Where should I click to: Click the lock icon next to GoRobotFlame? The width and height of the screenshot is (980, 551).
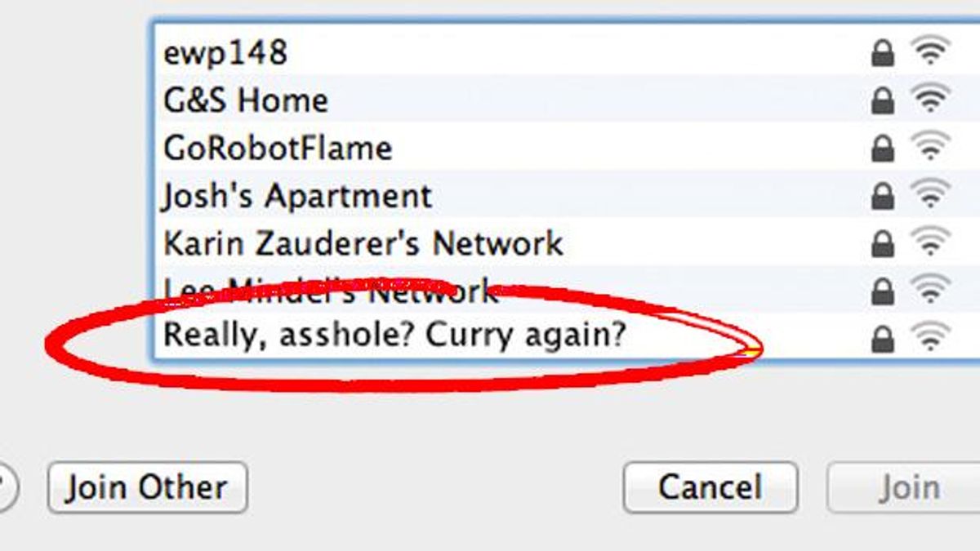882,149
